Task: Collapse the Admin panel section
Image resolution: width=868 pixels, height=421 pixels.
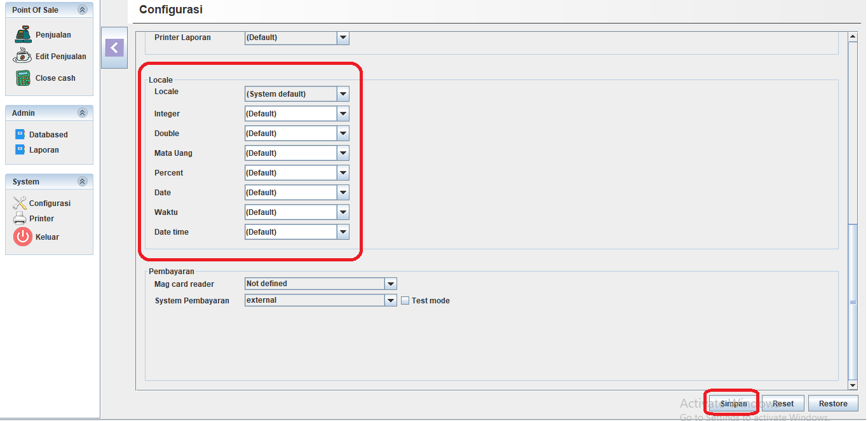Action: pyautogui.click(x=82, y=113)
